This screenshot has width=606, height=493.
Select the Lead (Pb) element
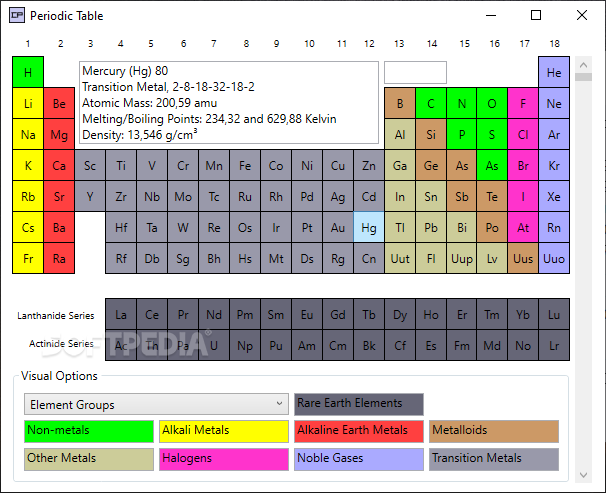pyautogui.click(x=431, y=228)
